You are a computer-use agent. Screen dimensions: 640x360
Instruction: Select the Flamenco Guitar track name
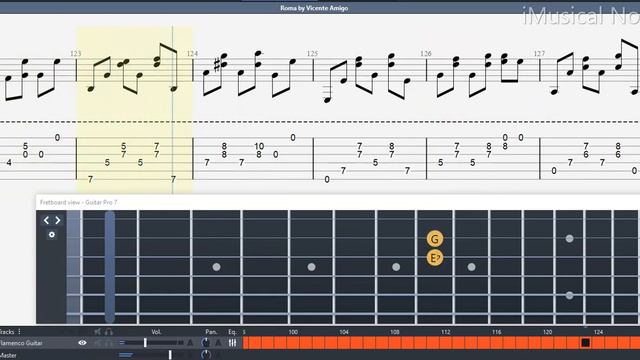pyautogui.click(x=21, y=343)
